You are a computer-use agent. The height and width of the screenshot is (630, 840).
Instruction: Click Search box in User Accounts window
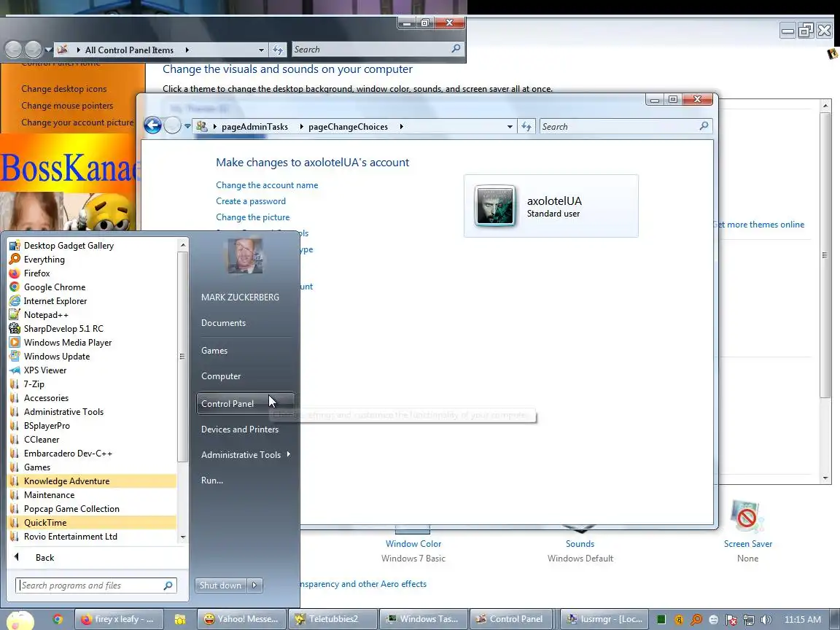[x=626, y=127]
